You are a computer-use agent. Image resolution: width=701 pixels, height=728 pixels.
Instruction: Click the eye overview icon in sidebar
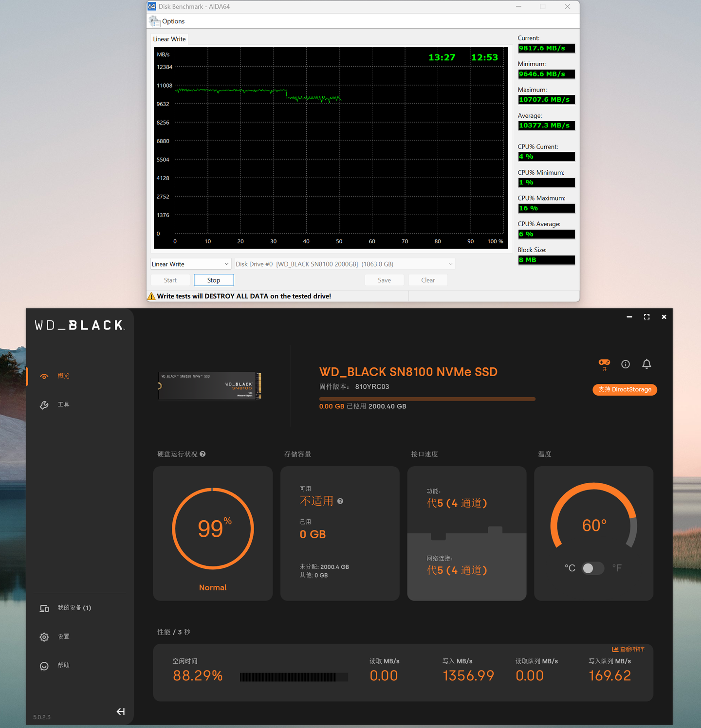[44, 376]
